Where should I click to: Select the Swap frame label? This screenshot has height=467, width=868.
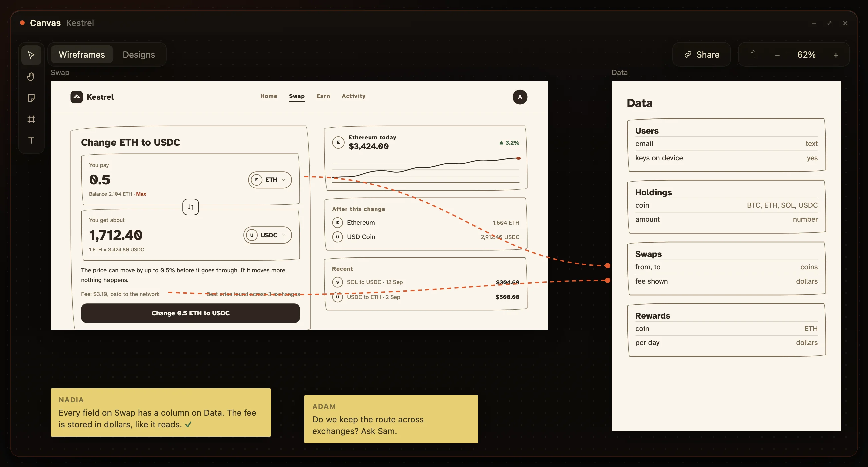60,72
